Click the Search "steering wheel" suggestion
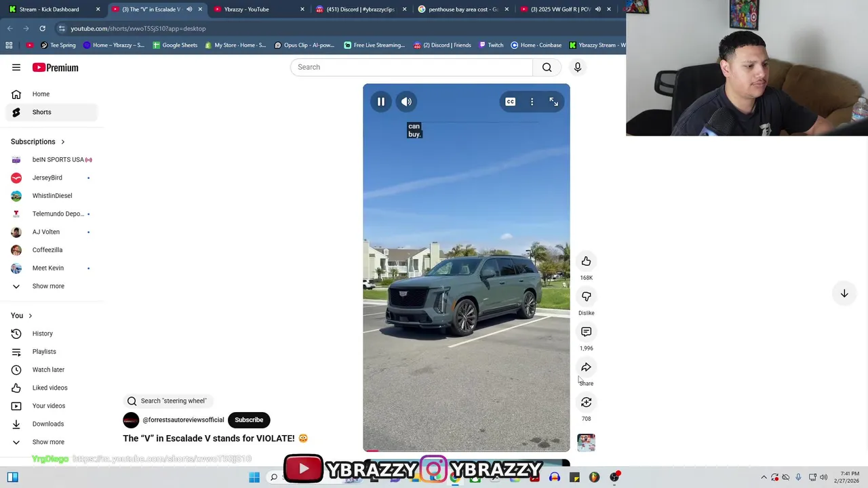Screen dimensions: 868x488 (167, 401)
